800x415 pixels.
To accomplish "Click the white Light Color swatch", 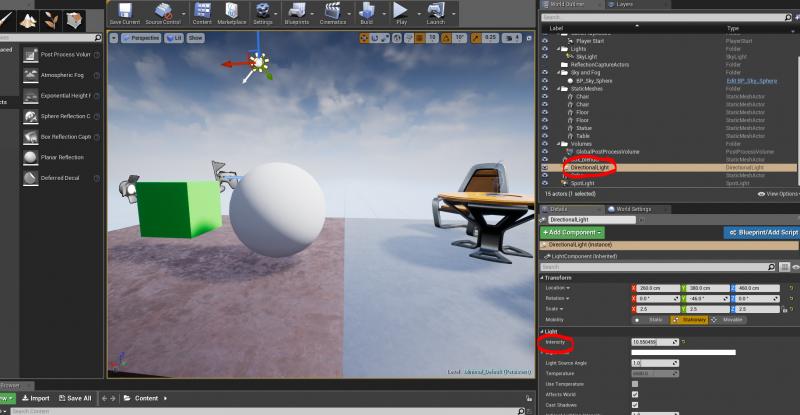I will pyautogui.click(x=683, y=352).
